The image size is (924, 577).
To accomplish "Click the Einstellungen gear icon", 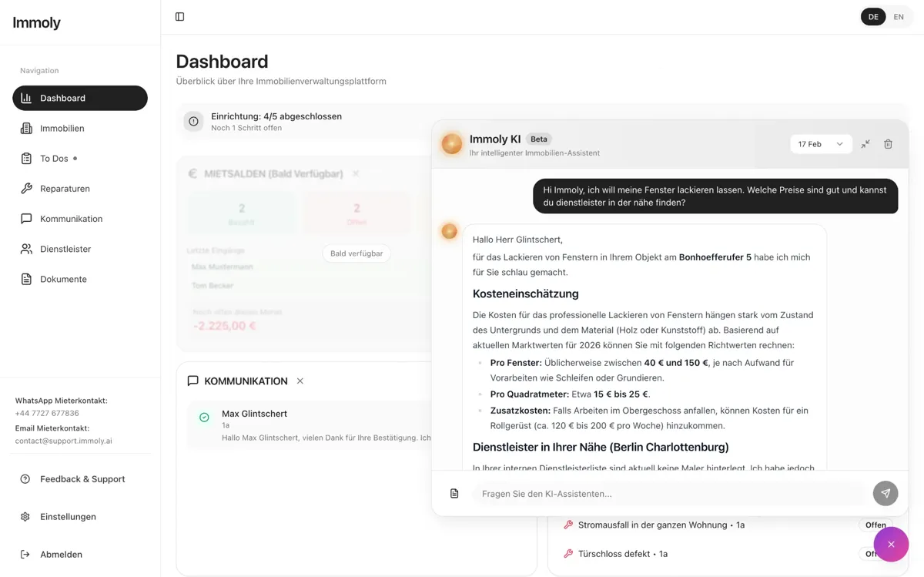I will [25, 517].
